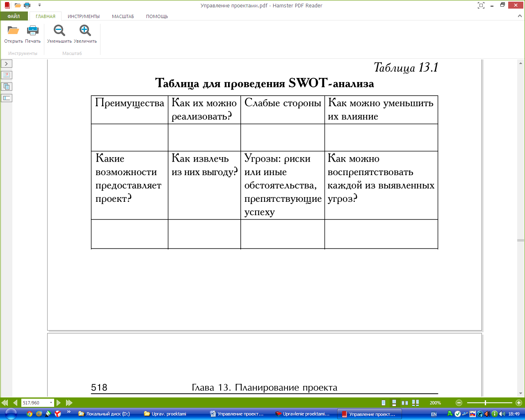The image size is (525, 420).
Task: Print via quick access printer icon
Action: (27, 5)
